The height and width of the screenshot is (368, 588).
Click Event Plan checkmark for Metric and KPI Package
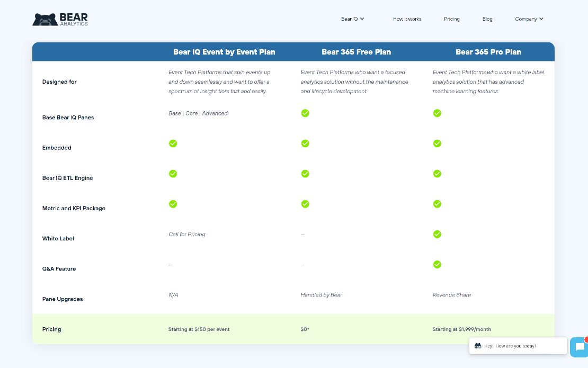(x=173, y=204)
